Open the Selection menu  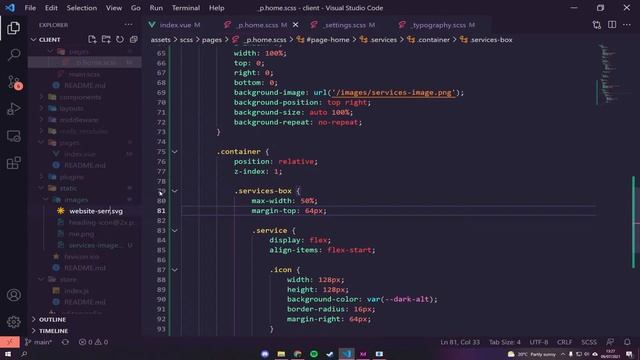82,8
